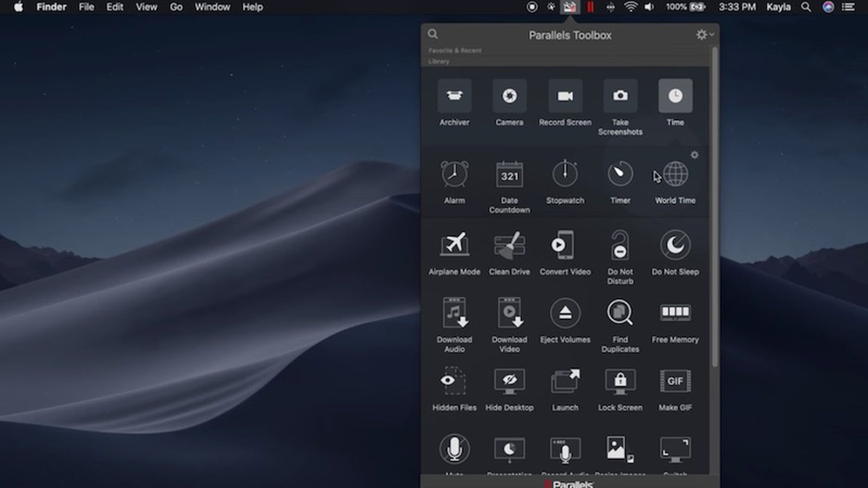868x488 pixels.
Task: Open the Toolbox settings gear dropdown
Action: pos(704,35)
